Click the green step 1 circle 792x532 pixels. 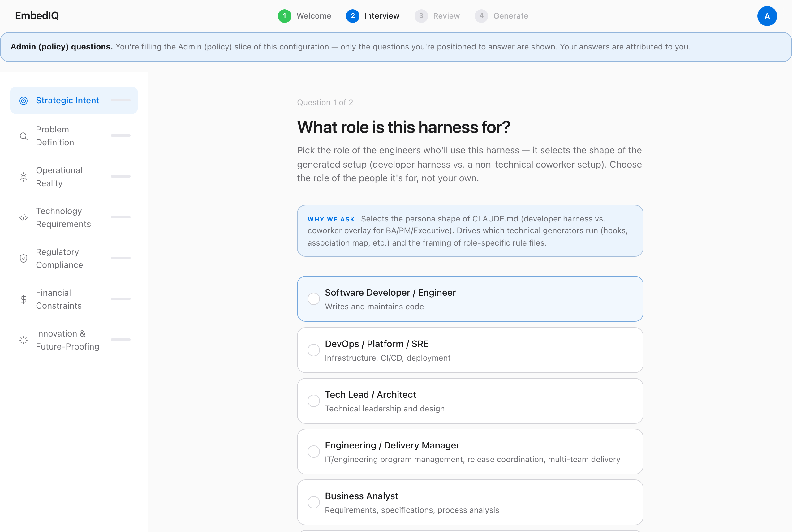coord(284,16)
